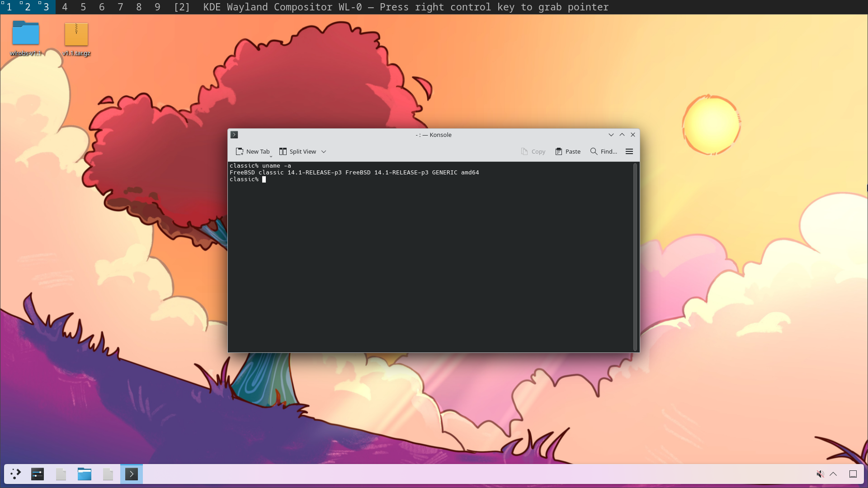Toggle the muted audio volume tray icon

[820, 474]
